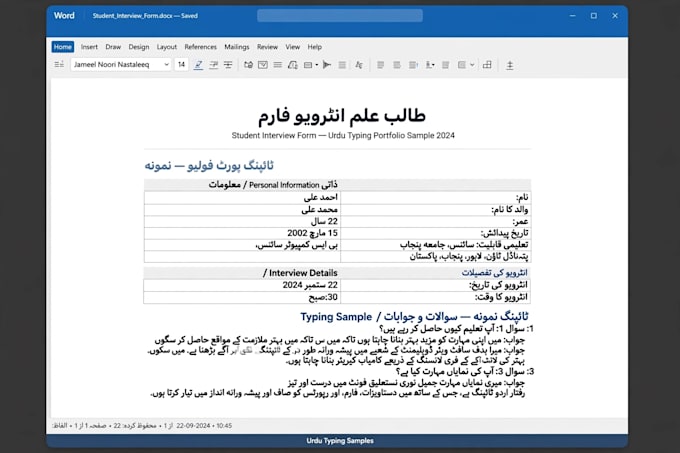Open the Help tab
This screenshot has width=680, height=453.
coord(314,47)
